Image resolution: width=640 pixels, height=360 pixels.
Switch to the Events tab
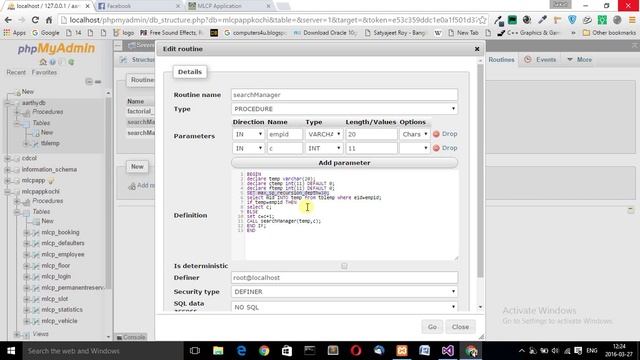[x=540, y=60]
